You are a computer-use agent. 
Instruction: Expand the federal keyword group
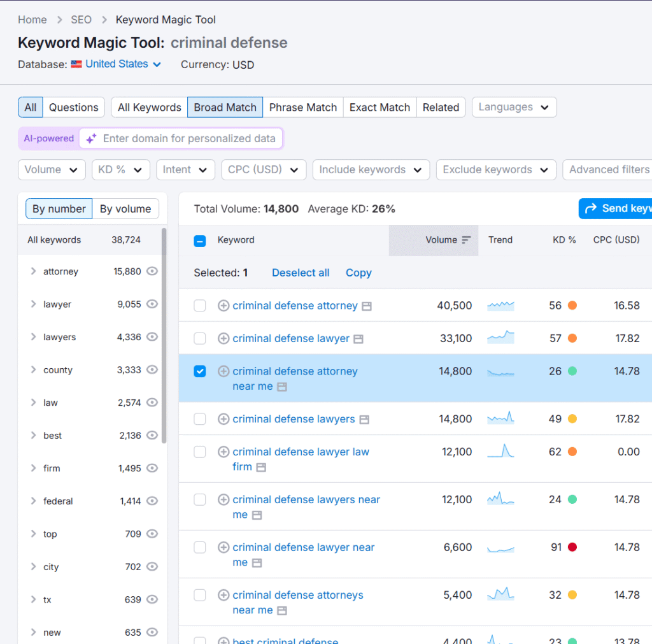(x=33, y=501)
